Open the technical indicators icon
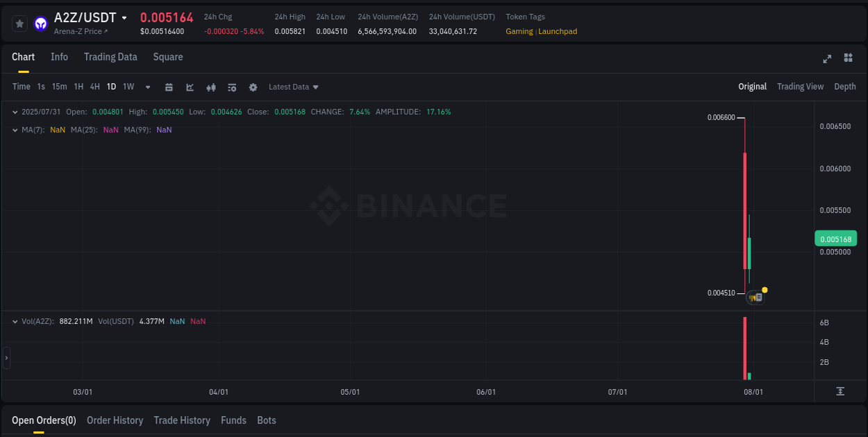This screenshot has width=868, height=437. 210,87
